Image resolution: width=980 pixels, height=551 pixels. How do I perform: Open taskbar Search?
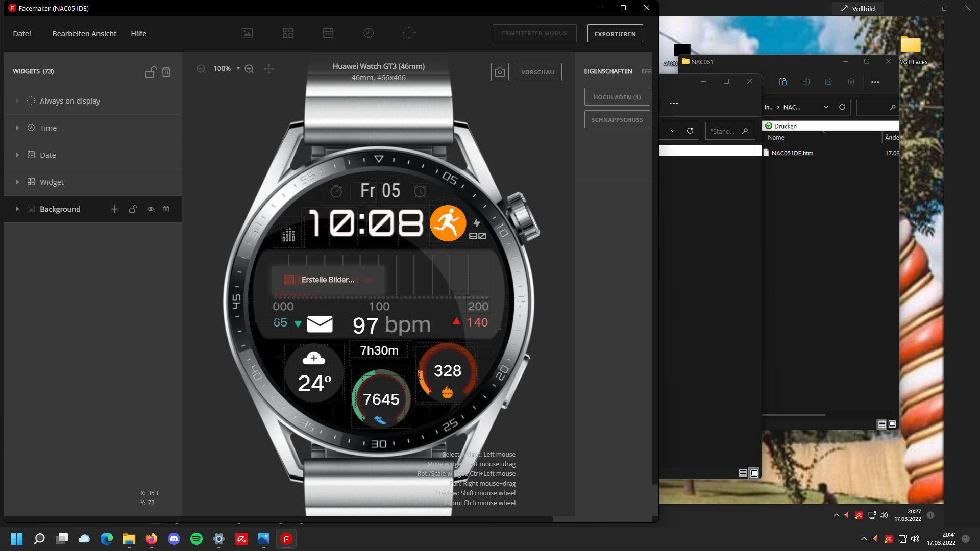coord(39,539)
